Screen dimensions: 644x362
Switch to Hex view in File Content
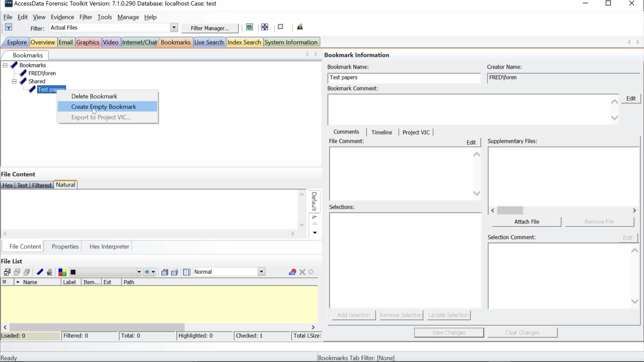tap(8, 185)
